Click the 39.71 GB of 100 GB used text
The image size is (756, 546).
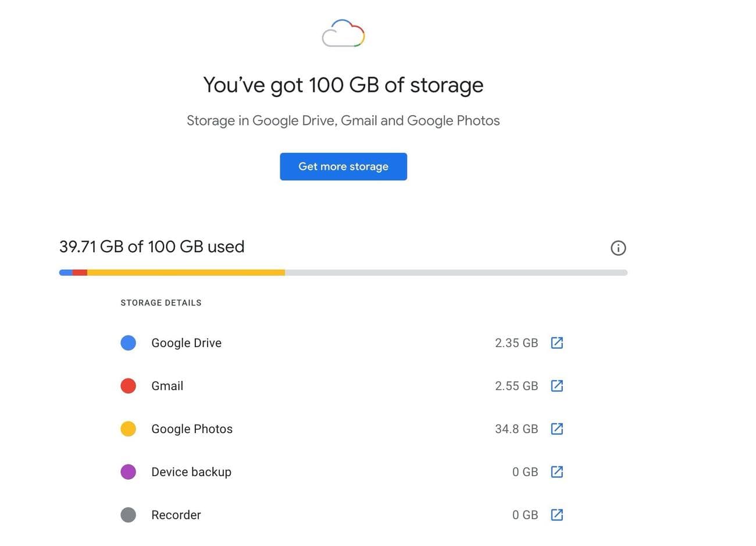click(x=151, y=247)
